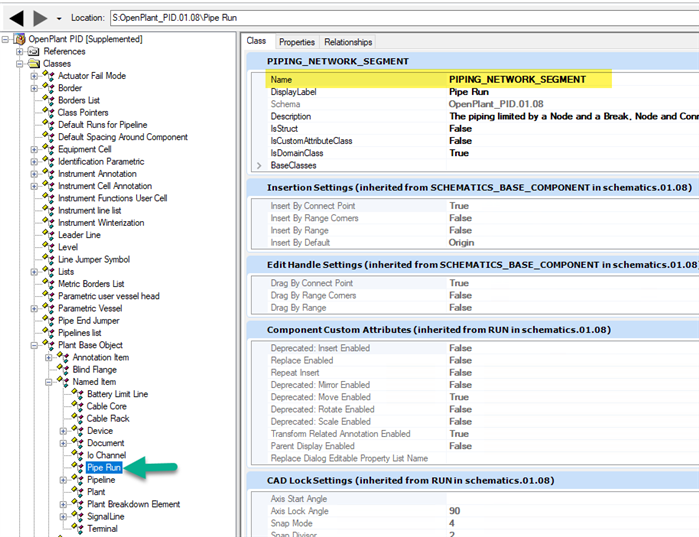Click the Instrument line list icon
Viewport: 699px width, 537px height.
coord(48,210)
